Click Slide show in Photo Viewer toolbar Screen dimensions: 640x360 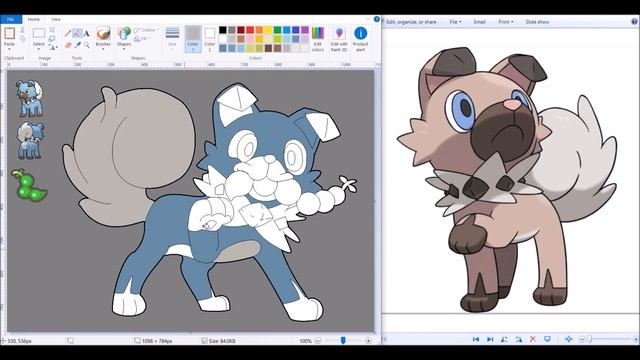(537, 22)
